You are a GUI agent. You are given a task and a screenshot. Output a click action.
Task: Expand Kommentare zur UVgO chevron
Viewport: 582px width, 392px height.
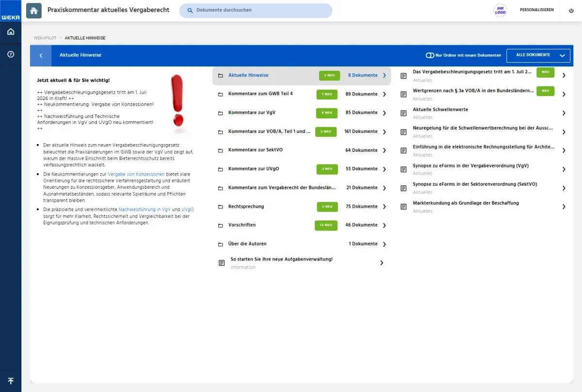tap(384, 169)
